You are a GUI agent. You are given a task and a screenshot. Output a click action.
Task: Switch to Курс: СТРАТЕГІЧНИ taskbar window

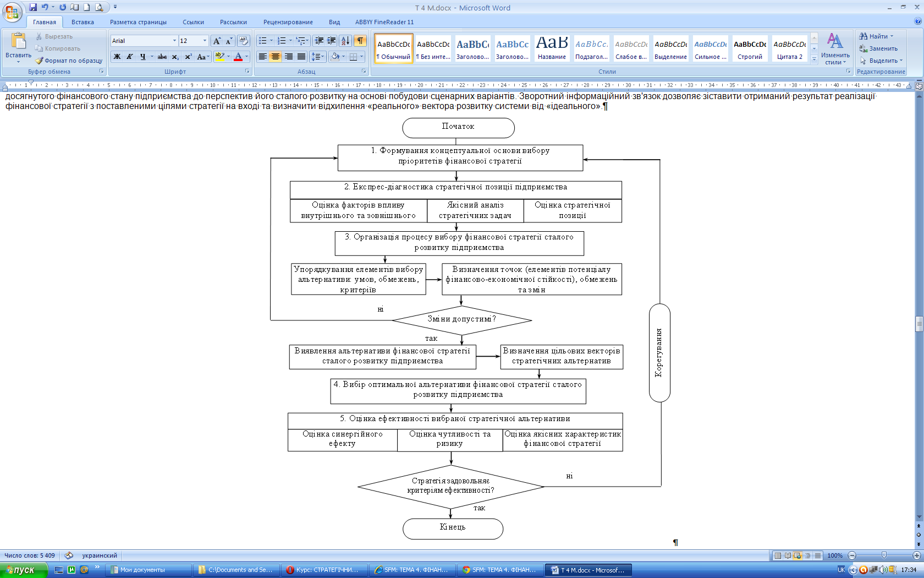(x=324, y=570)
